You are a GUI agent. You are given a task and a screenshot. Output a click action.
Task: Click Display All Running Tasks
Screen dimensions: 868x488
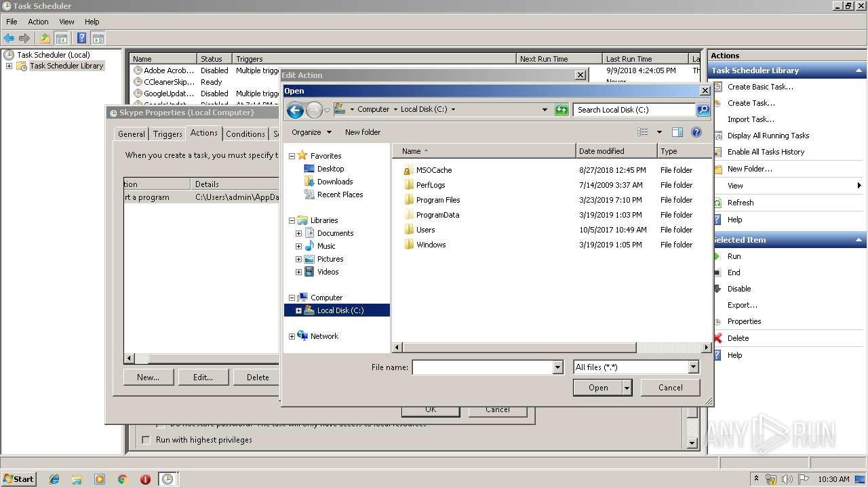[768, 136]
